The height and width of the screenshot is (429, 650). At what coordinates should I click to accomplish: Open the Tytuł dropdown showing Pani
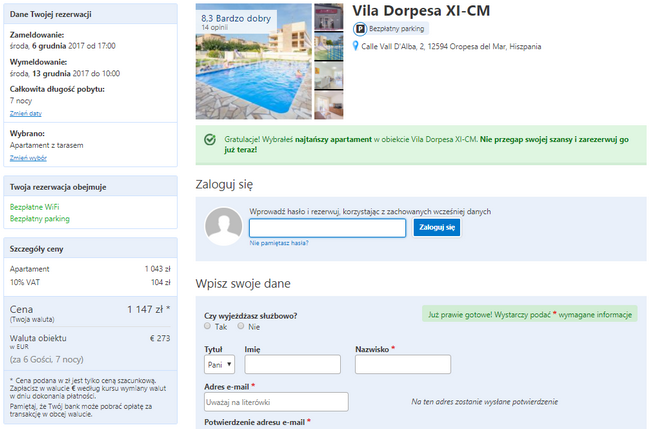click(x=219, y=364)
